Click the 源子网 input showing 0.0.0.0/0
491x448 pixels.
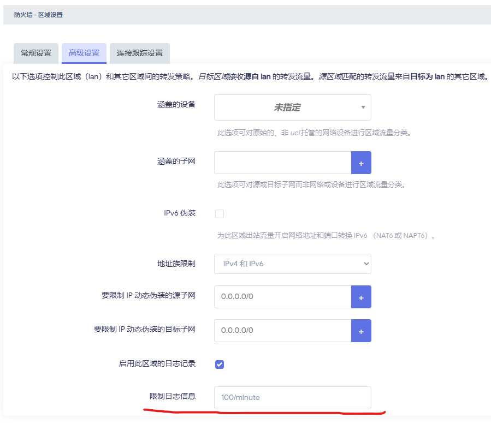(x=282, y=297)
